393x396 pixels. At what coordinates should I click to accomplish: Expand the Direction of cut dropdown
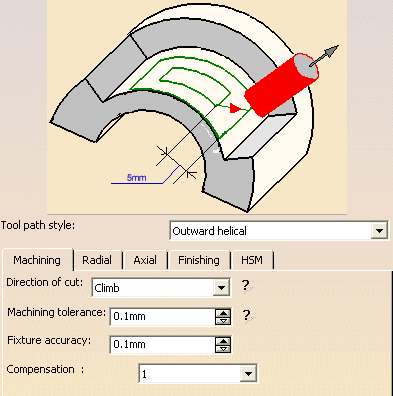tap(221, 287)
